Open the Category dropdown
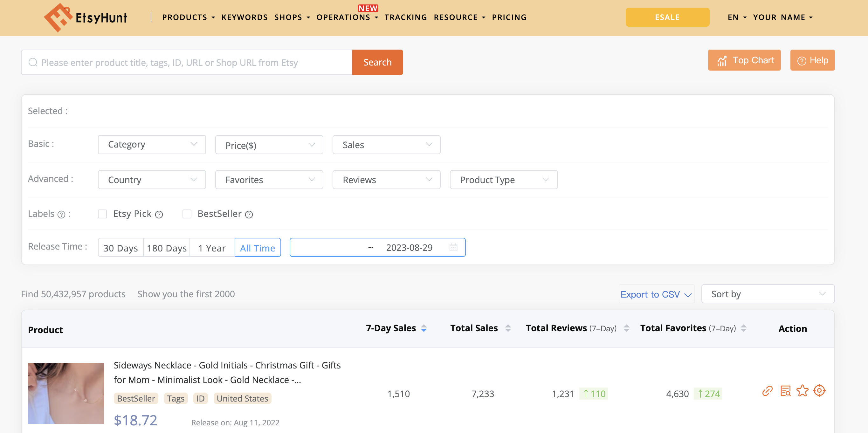 [152, 145]
